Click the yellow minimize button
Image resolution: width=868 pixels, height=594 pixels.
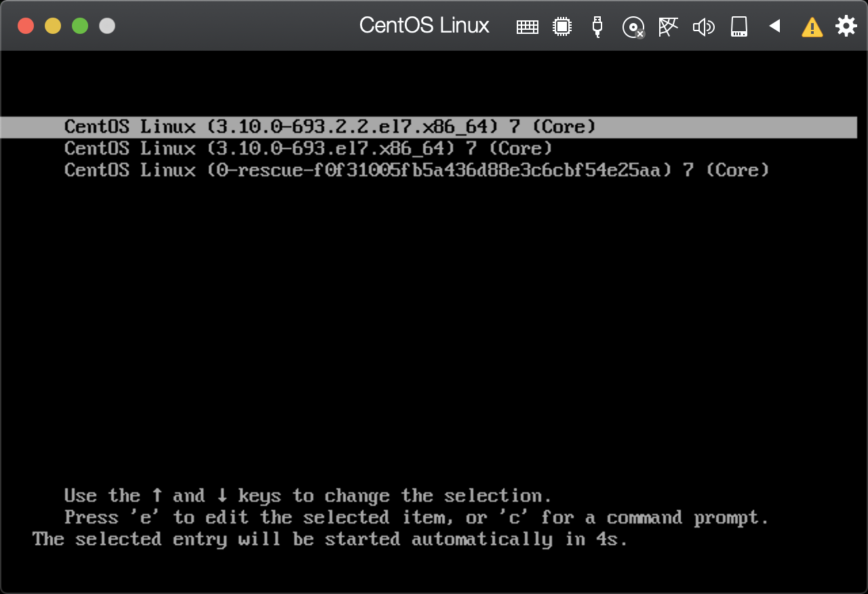52,25
